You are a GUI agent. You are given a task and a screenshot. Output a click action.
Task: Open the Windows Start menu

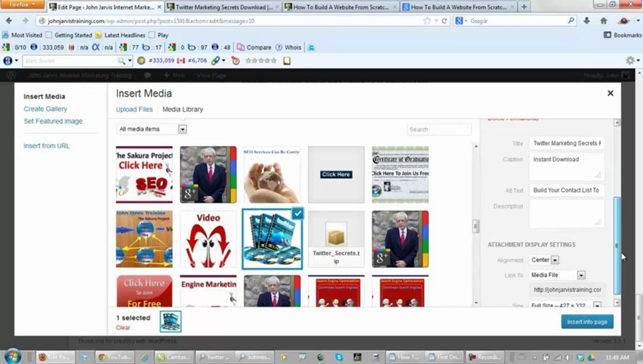click(13, 356)
